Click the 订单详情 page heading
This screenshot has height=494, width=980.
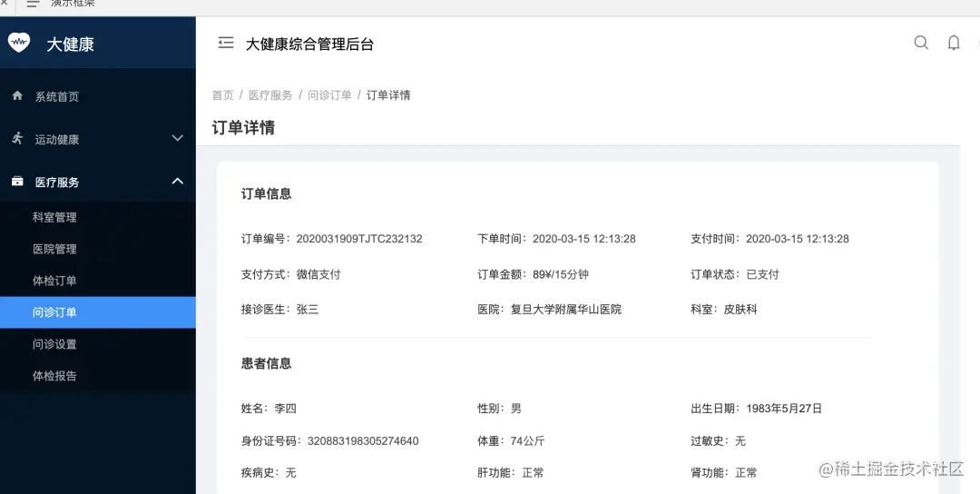[243, 127]
